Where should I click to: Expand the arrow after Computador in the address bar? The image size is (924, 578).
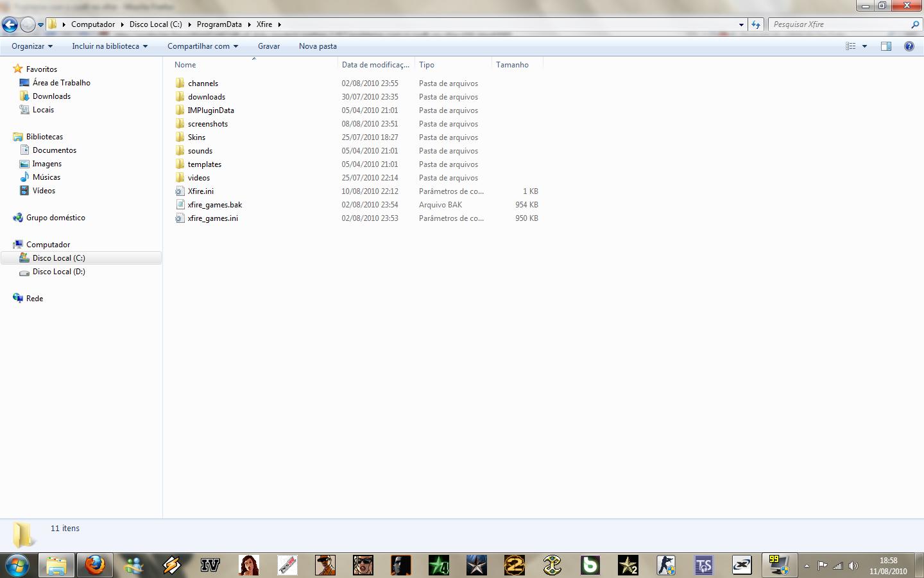[122, 24]
